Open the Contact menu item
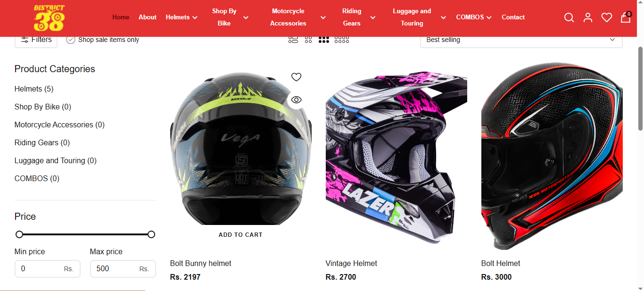Screen dimensions: 644x291 click(x=513, y=17)
